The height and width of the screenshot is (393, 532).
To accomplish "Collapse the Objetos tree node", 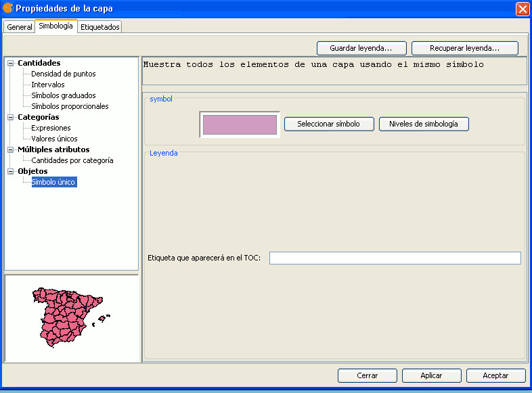I will pos(11,172).
